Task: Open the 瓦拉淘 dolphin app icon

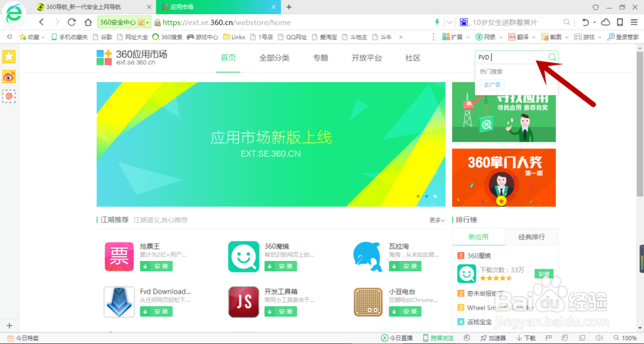Action: 368,256
